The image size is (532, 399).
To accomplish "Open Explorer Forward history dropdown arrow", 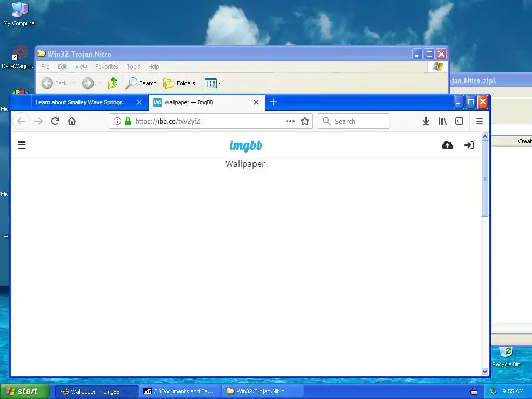I will coord(100,83).
